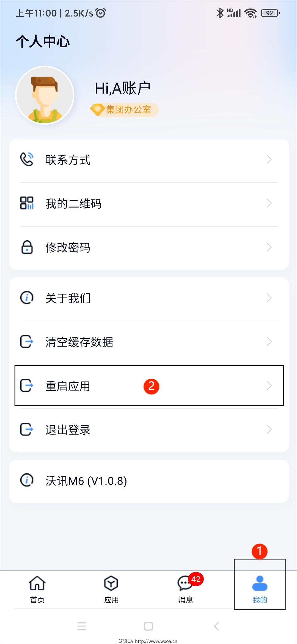
Task: Tap the 重启应用 icon
Action: [x=27, y=385]
